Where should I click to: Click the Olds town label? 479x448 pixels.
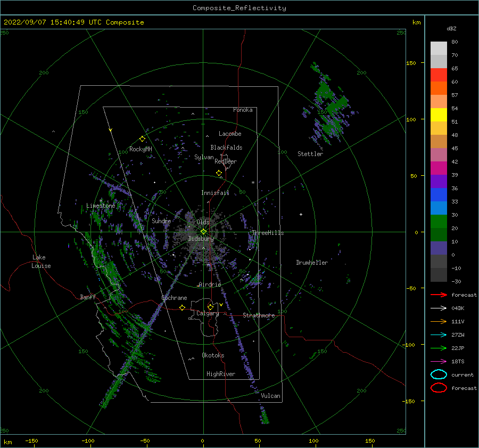click(x=203, y=222)
